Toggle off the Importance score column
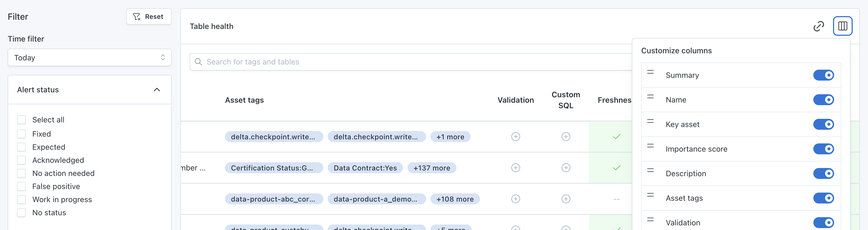 (823, 149)
